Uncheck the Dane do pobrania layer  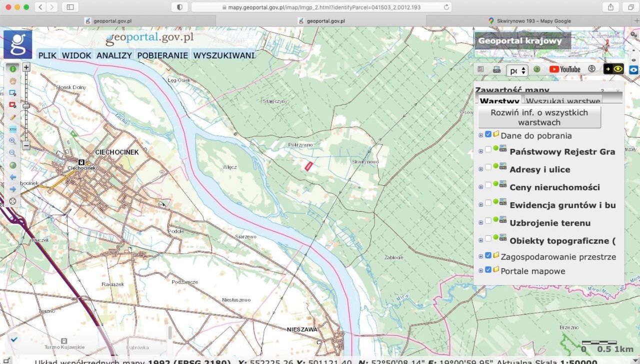click(488, 134)
